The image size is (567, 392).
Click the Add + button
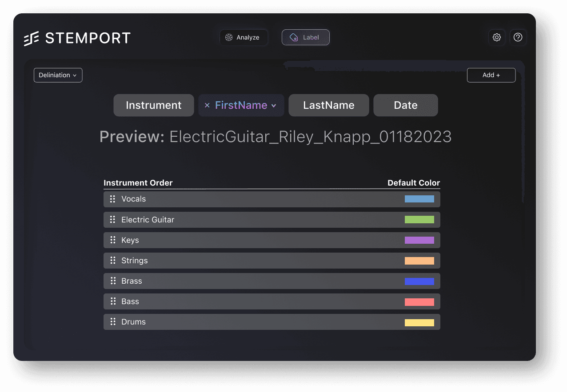coord(491,75)
